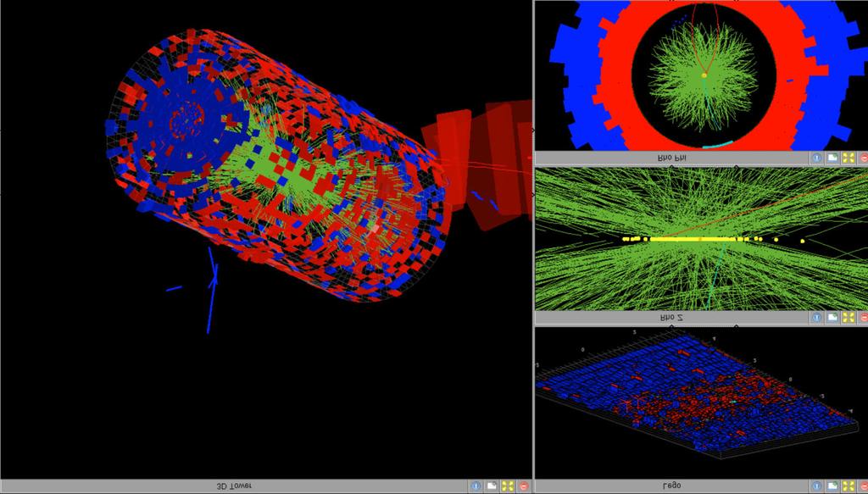Viewport: 868px width, 494px height.
Task: Close the Rho Z view
Action: point(864,318)
